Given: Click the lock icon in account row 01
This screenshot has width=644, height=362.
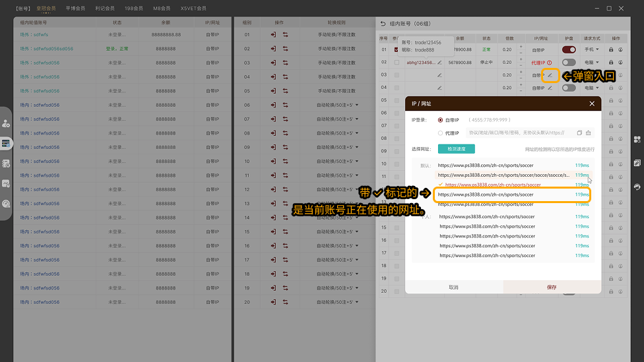Looking at the screenshot, I should point(611,49).
